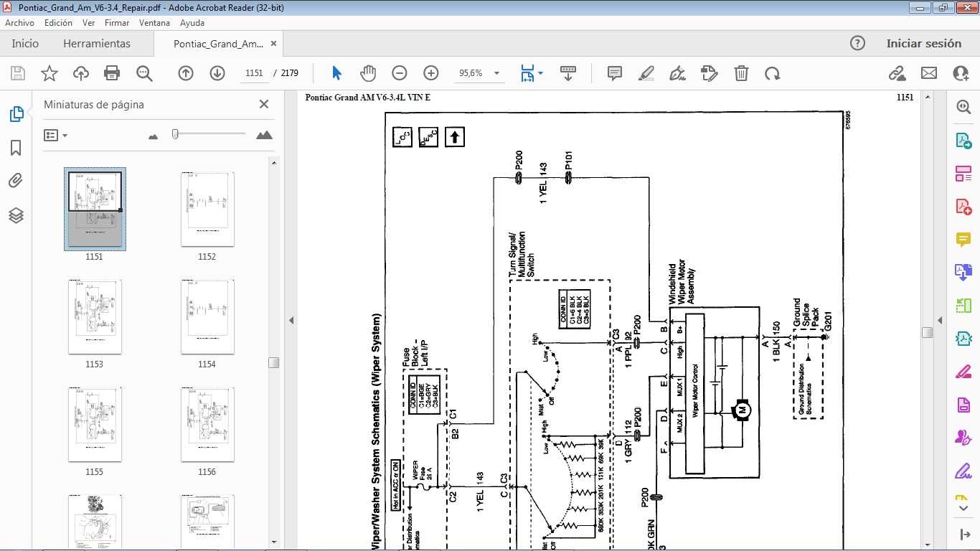Reduce thumbnail size mountain icon
Viewport: 980px width, 551px height.
[x=153, y=136]
